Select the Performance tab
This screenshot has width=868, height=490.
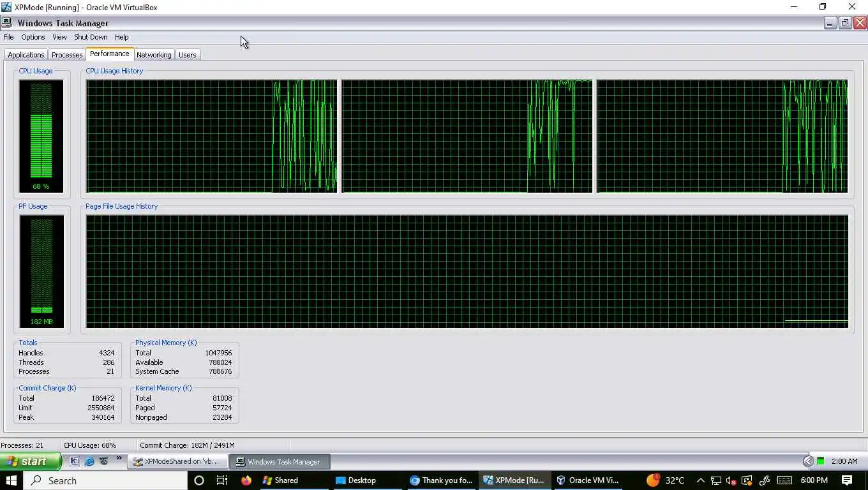(110, 54)
